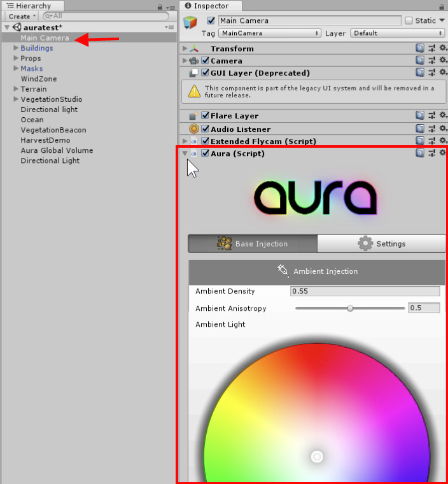Open preset icon for GUI Layer component
The height and width of the screenshot is (484, 448).
point(431,73)
